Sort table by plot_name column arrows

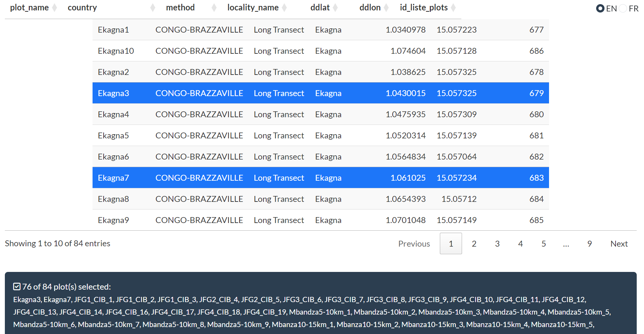(54, 8)
